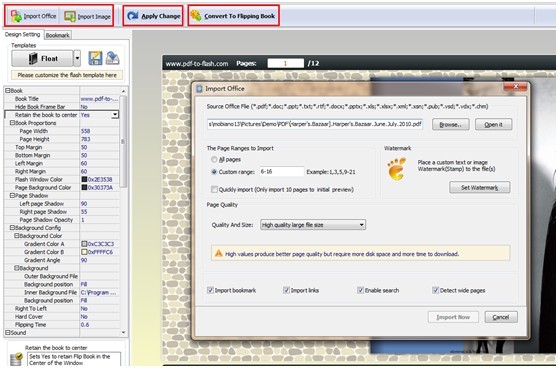
Task: Toggle the Enable search checkbox
Action: [360, 290]
